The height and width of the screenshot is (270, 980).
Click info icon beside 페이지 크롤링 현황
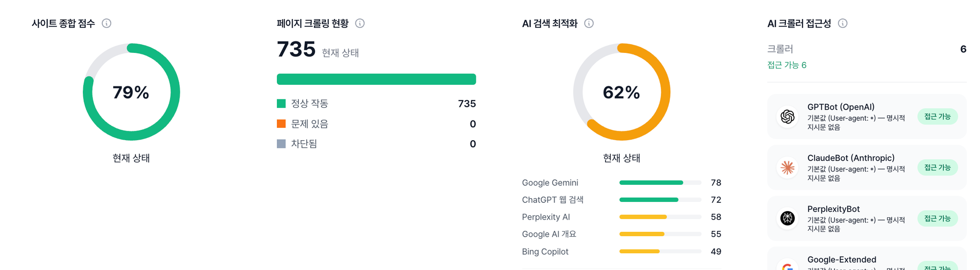[360, 24]
